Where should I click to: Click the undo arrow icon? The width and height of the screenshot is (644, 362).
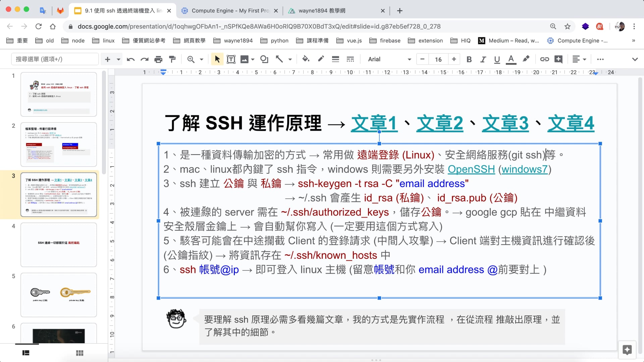click(x=130, y=59)
